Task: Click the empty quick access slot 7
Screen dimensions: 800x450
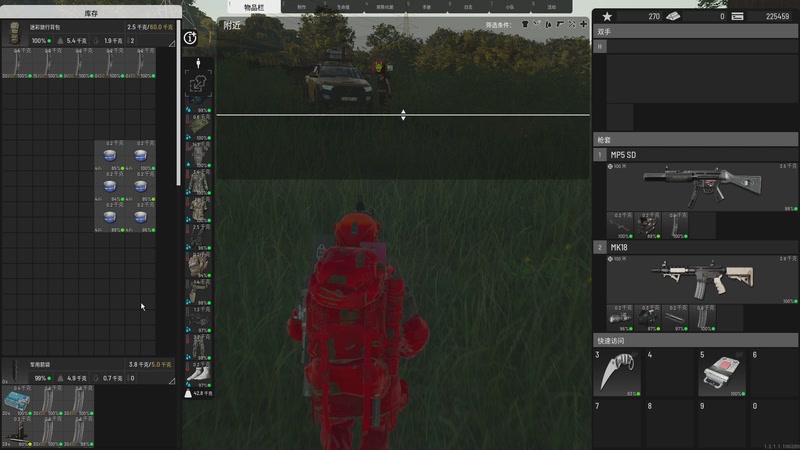Action: pos(617,424)
